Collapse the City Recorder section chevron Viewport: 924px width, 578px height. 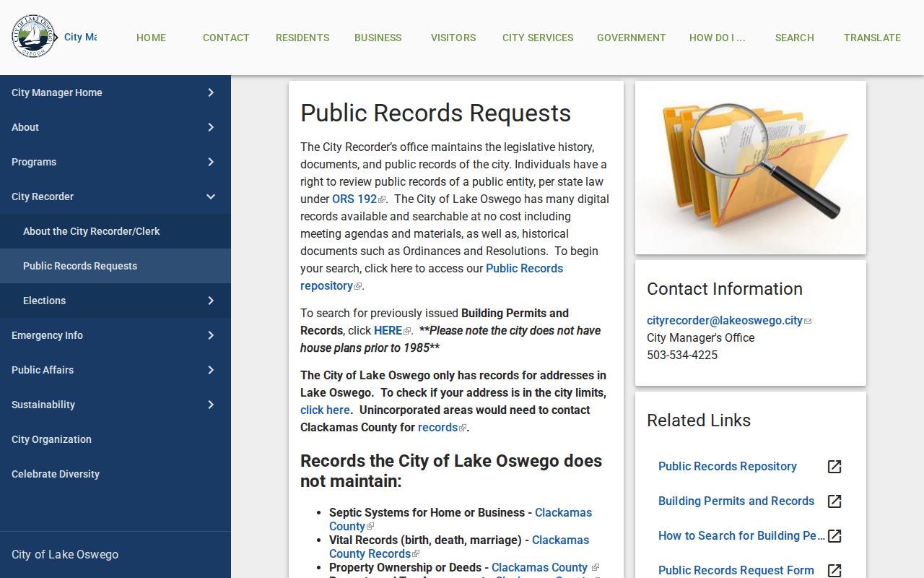click(211, 197)
